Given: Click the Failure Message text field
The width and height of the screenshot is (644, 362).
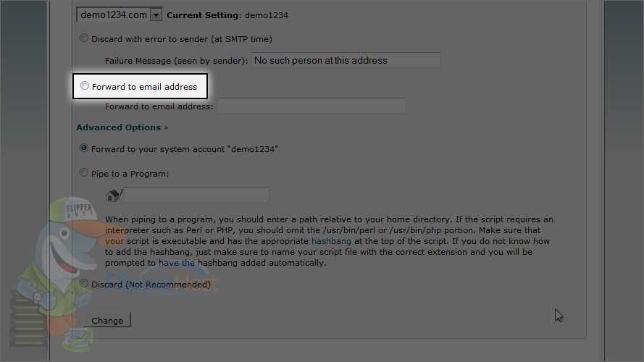Looking at the screenshot, I should (346, 60).
